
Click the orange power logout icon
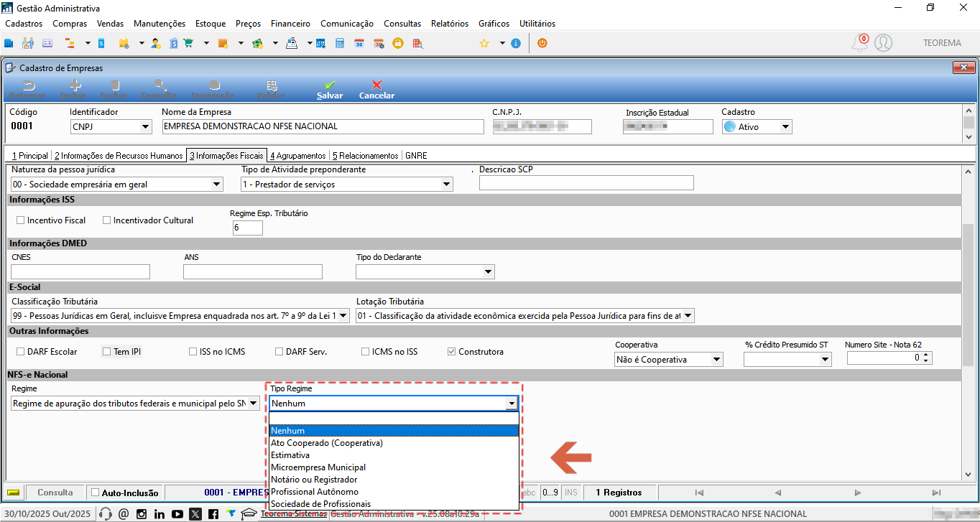[x=542, y=43]
